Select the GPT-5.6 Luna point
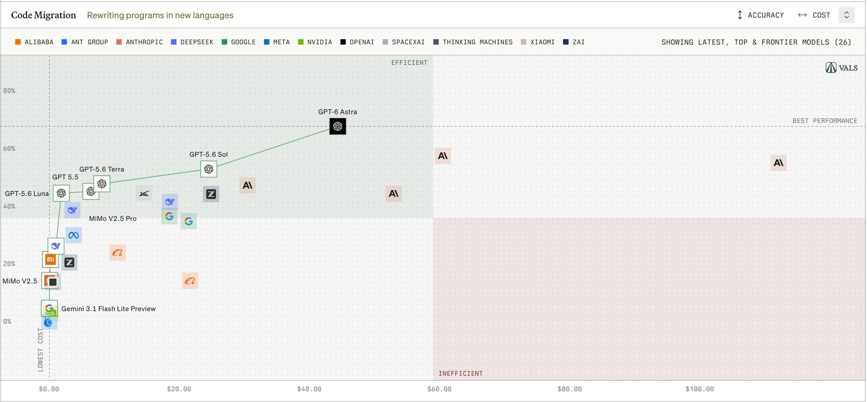Viewport: 868px width, 402px height. pyautogui.click(x=61, y=193)
